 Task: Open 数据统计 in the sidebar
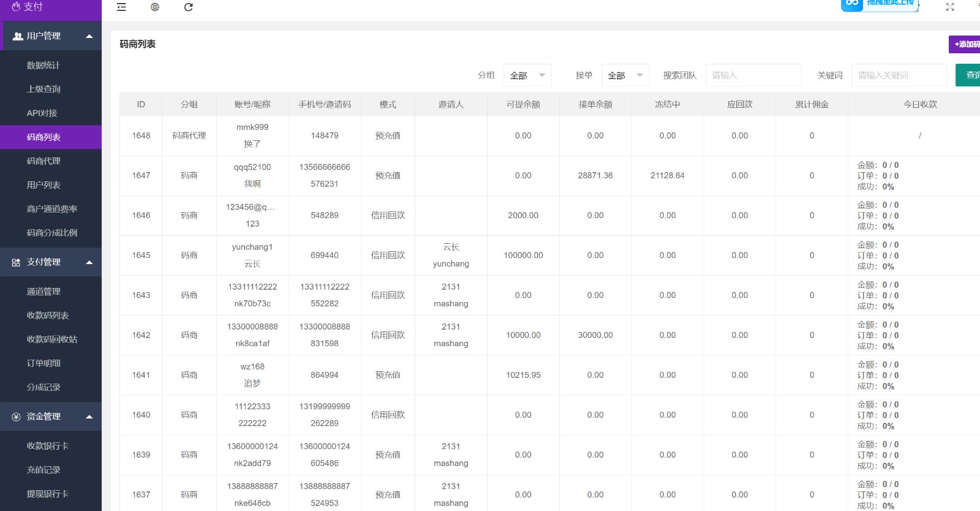coord(43,66)
